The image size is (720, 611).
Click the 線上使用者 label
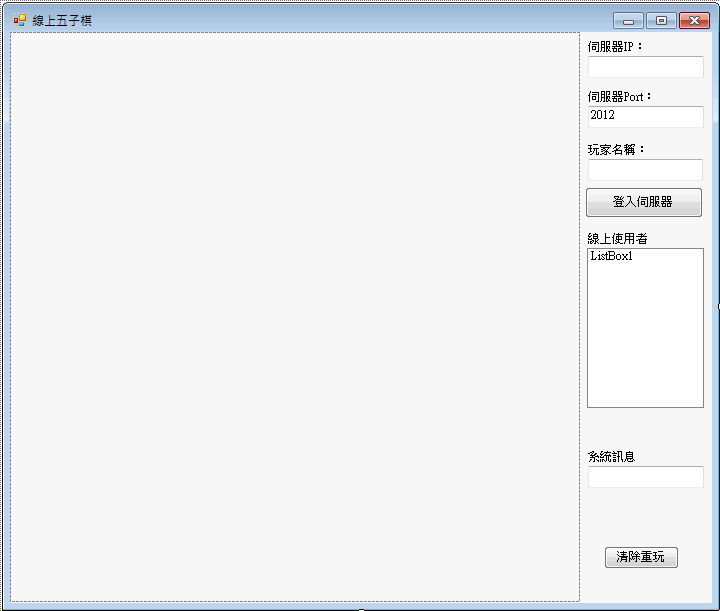(618, 239)
